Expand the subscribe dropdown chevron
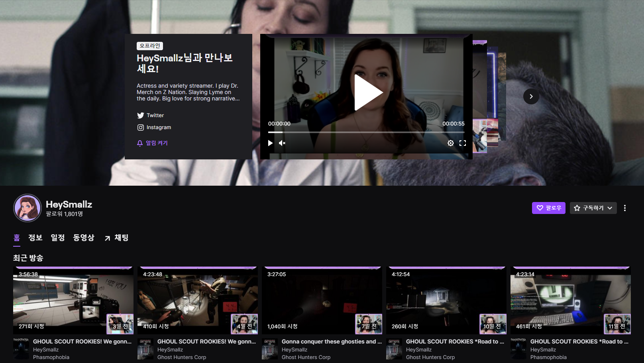The image size is (644, 363). pyautogui.click(x=610, y=208)
